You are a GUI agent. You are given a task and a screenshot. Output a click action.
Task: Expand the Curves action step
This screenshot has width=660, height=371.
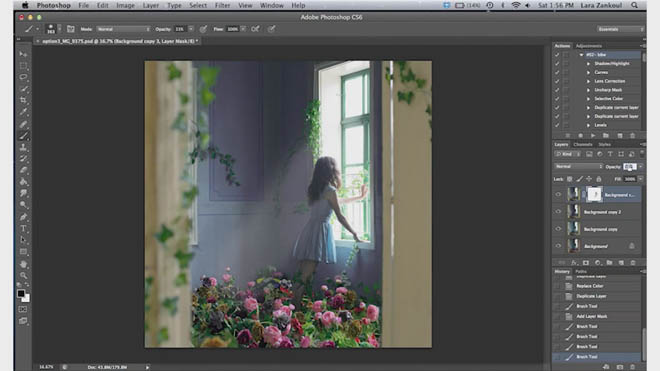pos(588,72)
